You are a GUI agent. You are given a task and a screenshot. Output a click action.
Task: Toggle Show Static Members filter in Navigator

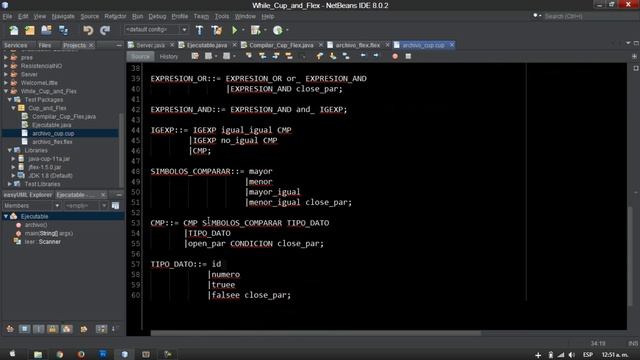coord(38,329)
